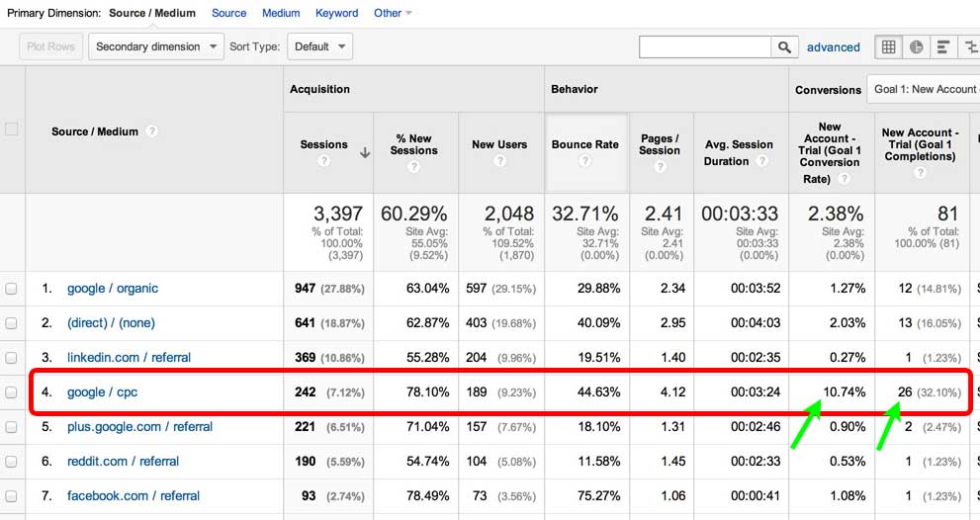Toggle the select-all rows checkbox
The image size is (980, 520).
coord(12,129)
